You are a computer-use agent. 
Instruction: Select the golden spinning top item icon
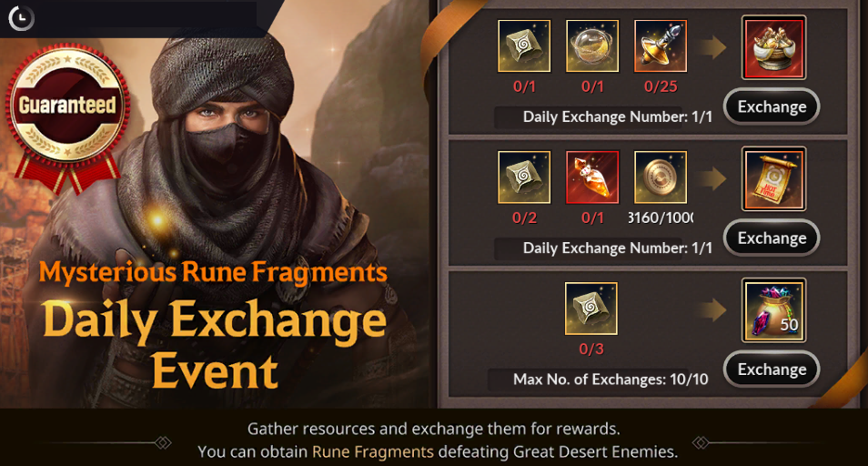(660, 46)
